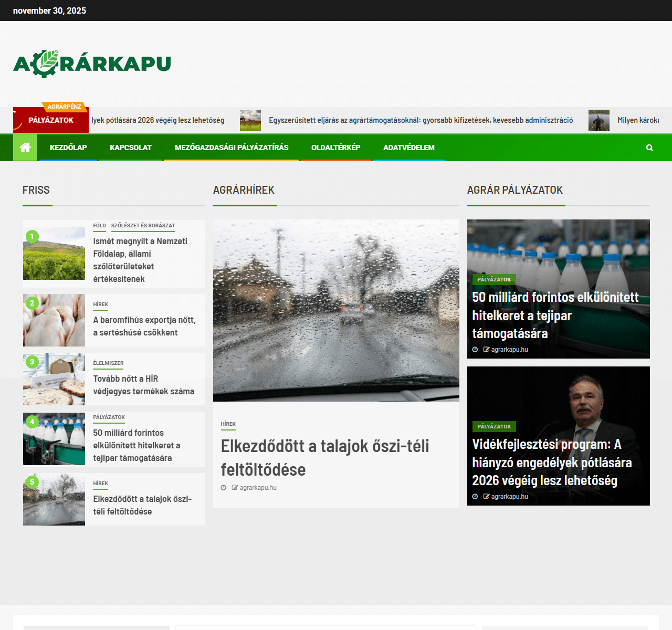Screen dimensions: 672x630
Task: Select Adatvédelem in the navigation bar
Action: [x=408, y=148]
